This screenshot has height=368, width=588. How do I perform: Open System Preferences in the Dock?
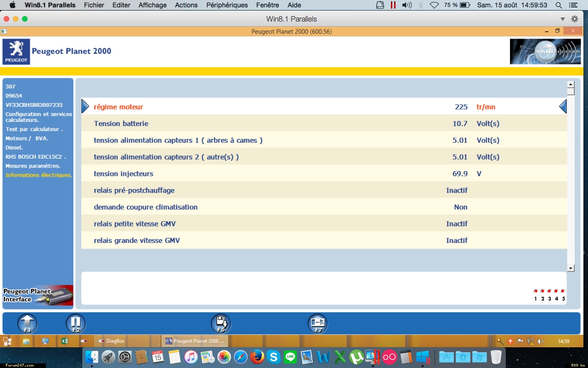pos(125,357)
